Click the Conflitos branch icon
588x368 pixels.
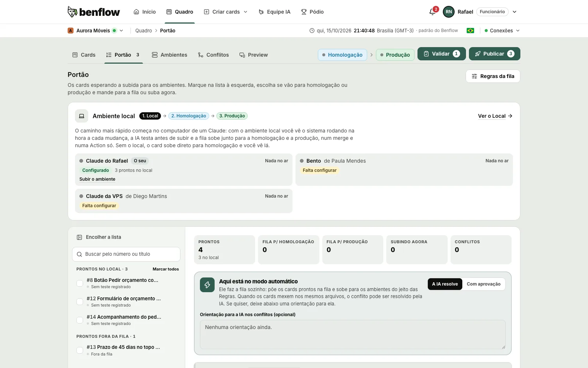pyautogui.click(x=201, y=55)
